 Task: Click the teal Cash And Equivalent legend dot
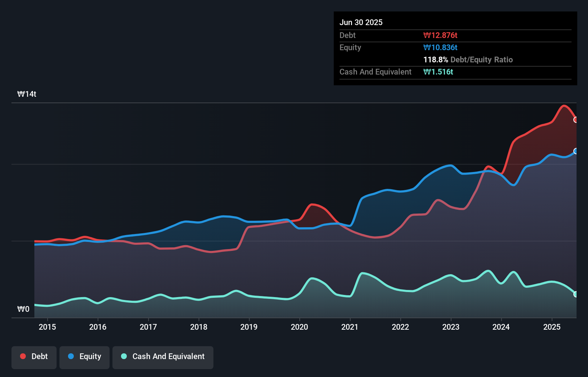(x=123, y=356)
